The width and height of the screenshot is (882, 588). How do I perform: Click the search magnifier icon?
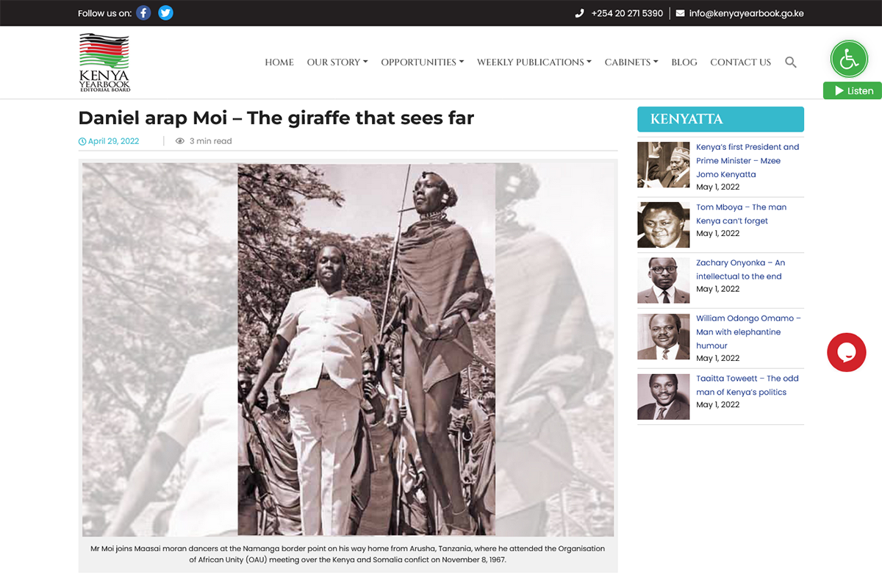[x=791, y=62]
